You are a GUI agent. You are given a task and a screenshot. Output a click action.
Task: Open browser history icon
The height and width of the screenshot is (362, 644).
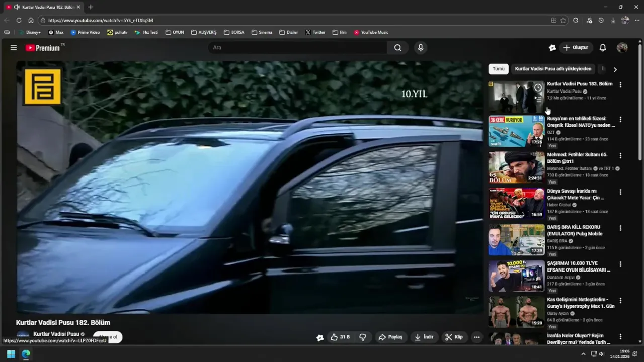pos(601,20)
